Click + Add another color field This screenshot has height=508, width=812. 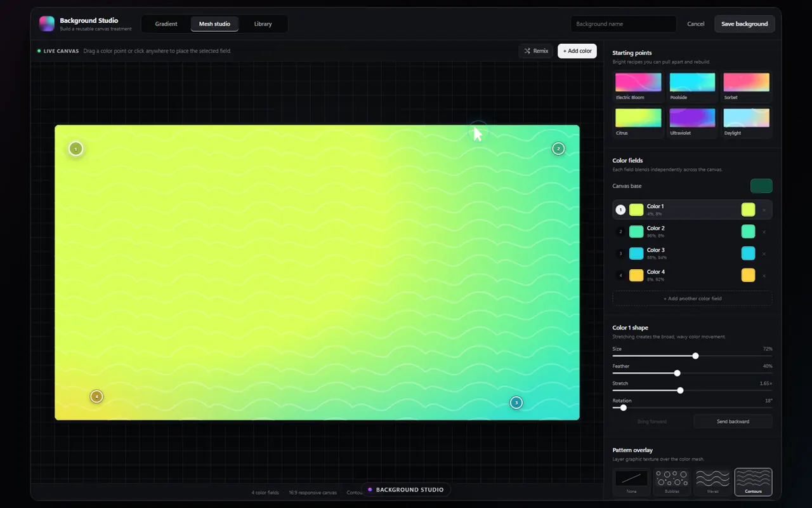click(692, 298)
